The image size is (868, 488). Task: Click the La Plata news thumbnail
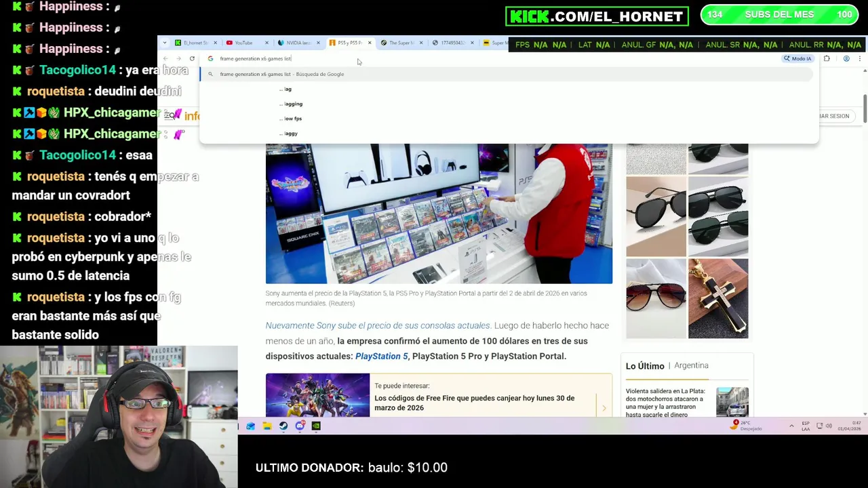coord(732,402)
